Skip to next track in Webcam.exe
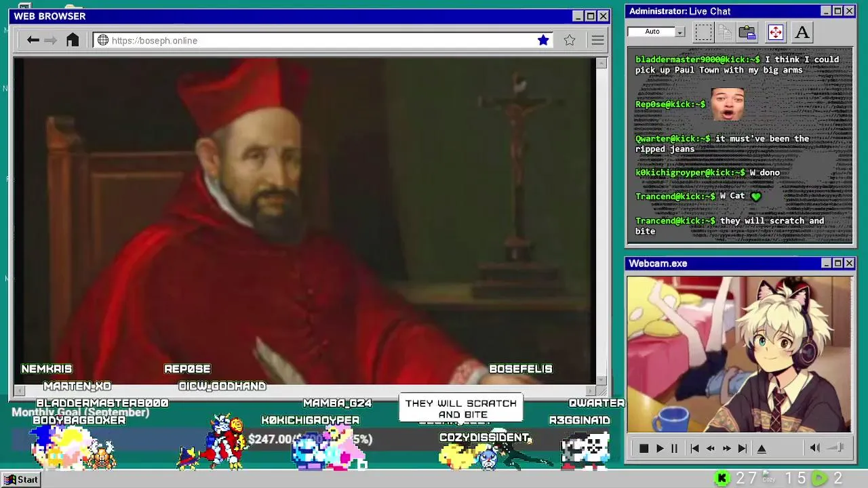This screenshot has width=868, height=488. point(743,449)
